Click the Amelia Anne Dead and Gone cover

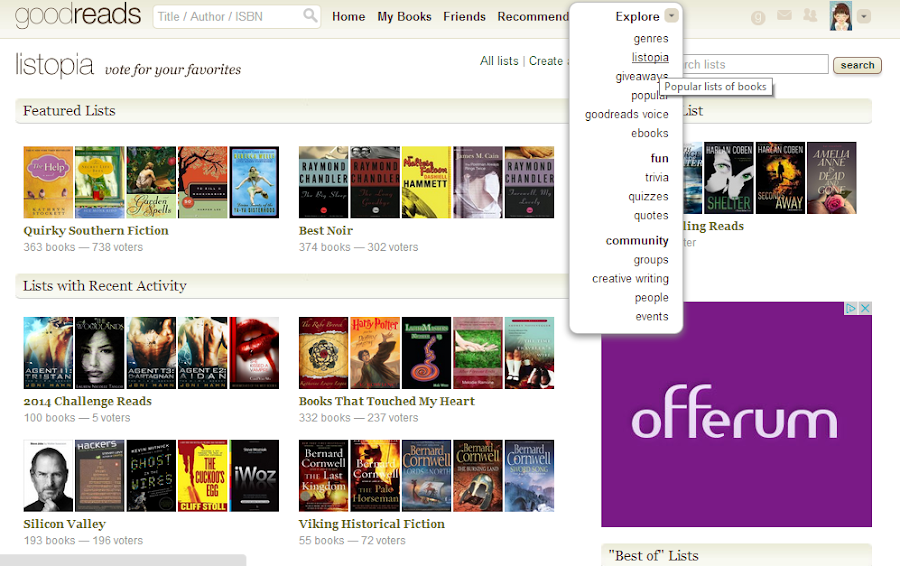pos(832,178)
